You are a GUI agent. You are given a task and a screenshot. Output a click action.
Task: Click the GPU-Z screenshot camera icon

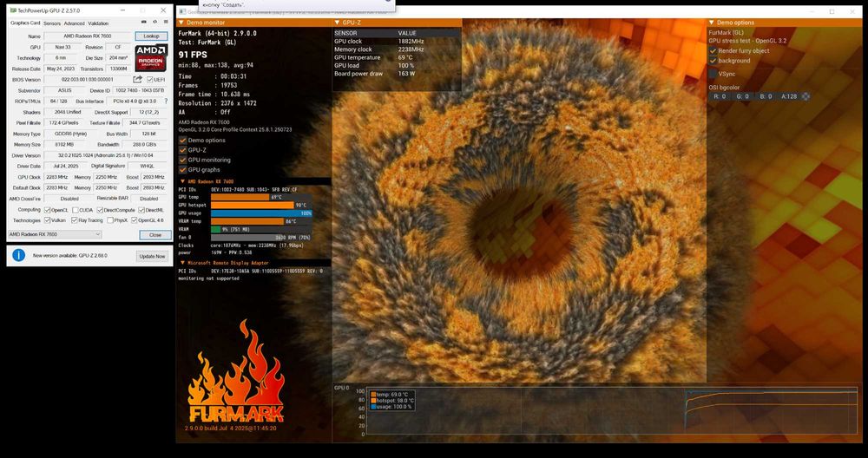[x=144, y=23]
